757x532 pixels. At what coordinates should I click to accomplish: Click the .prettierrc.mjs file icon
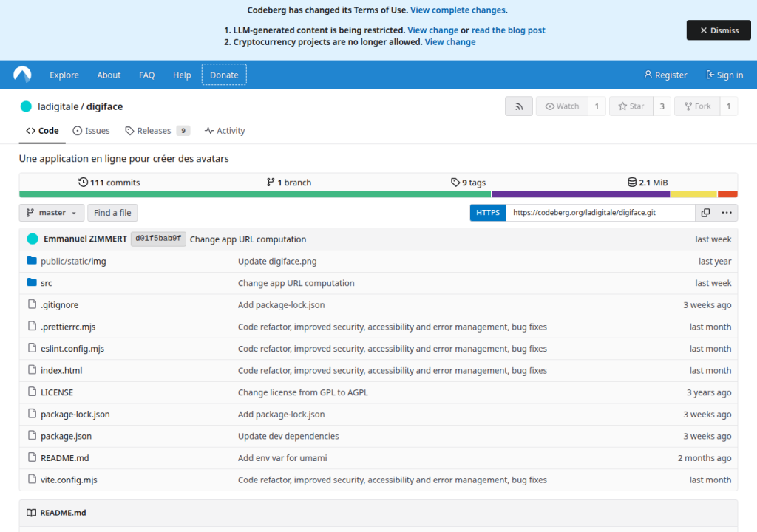click(32, 327)
